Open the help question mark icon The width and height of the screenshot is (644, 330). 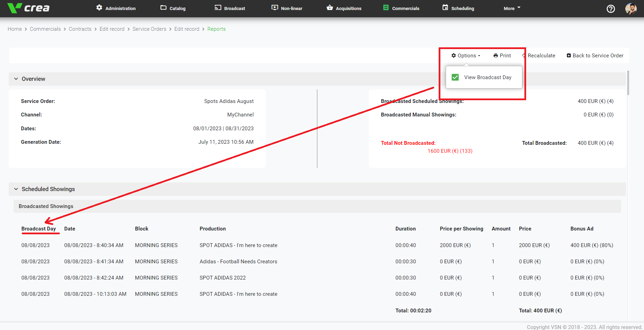(x=611, y=9)
